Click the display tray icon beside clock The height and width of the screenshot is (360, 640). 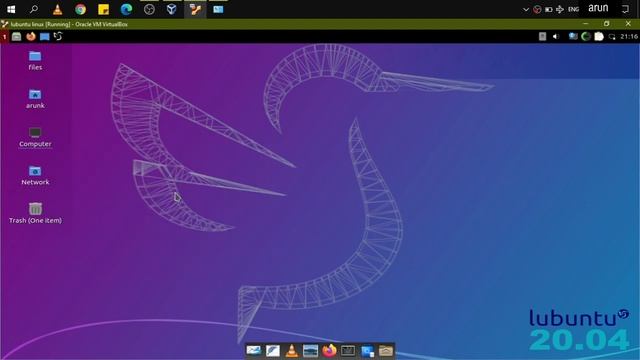(x=612, y=37)
